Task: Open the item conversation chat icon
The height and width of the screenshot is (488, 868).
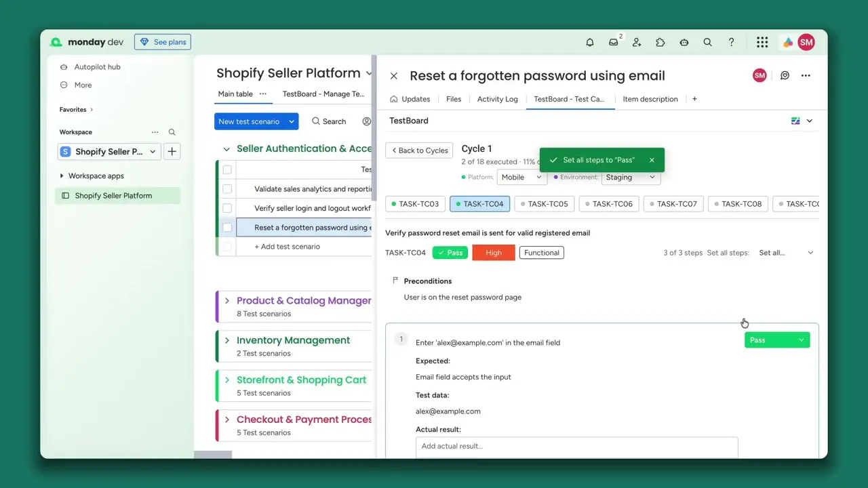Action: click(785, 75)
